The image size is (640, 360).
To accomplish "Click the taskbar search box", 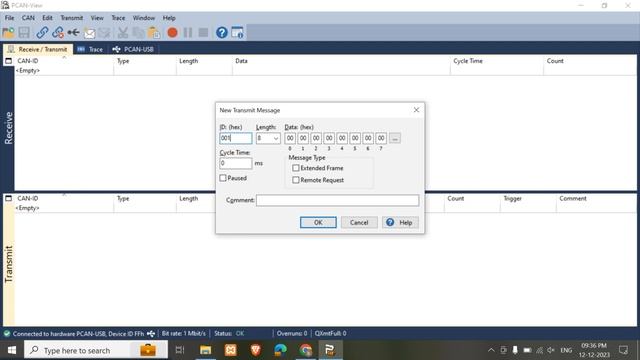I will pos(96,350).
